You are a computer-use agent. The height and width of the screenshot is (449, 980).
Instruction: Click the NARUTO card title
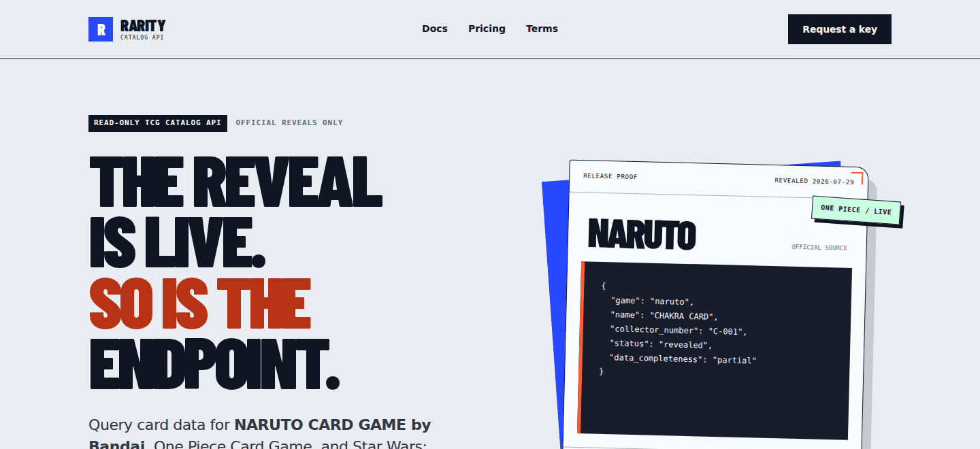642,234
